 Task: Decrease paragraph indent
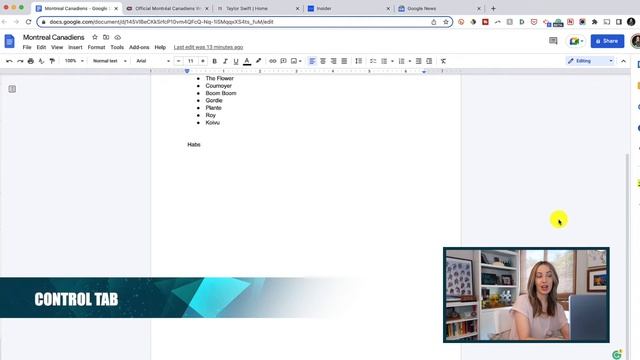(x=418, y=61)
